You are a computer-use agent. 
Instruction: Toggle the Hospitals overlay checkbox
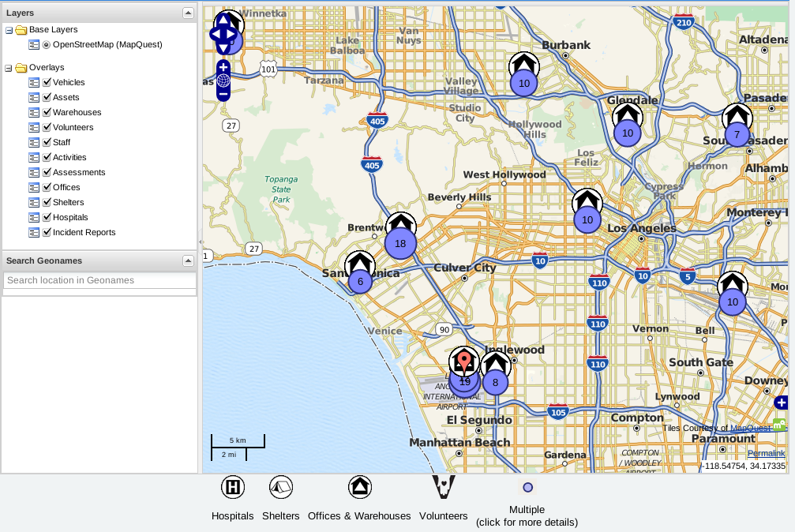[47, 217]
